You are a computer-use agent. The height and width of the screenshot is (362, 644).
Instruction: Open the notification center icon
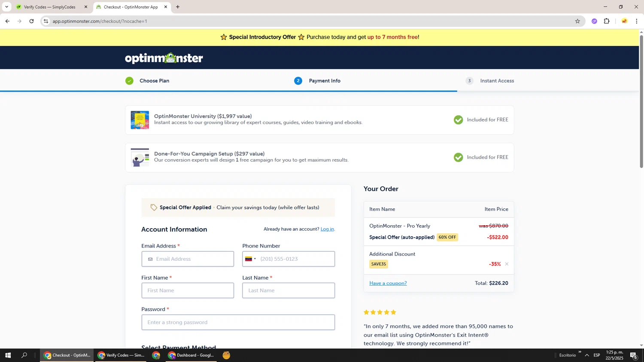[633, 355]
